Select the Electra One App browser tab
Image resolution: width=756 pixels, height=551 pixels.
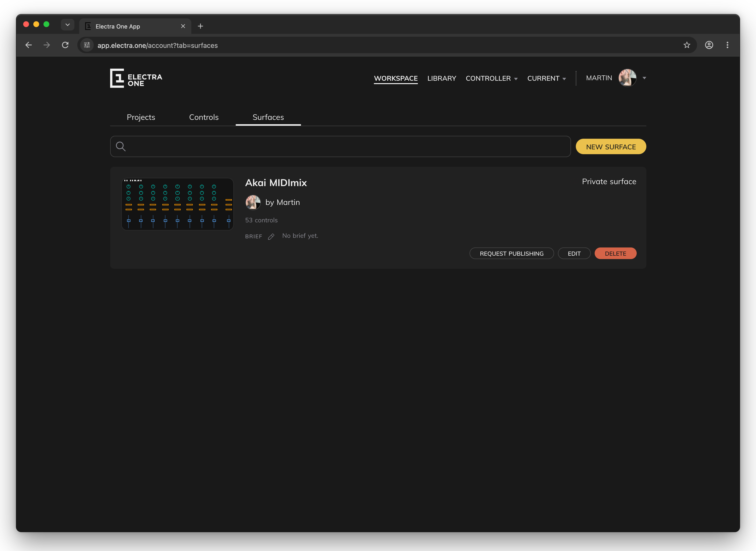[135, 26]
